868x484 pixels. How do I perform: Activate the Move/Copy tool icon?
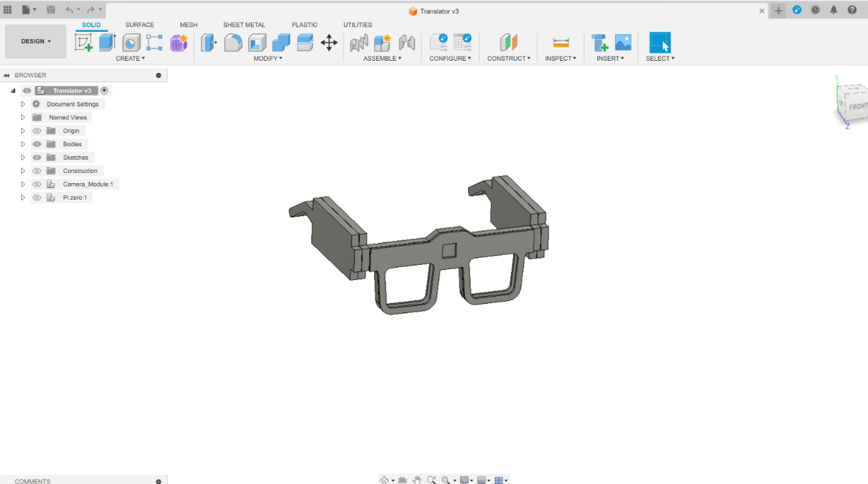329,43
